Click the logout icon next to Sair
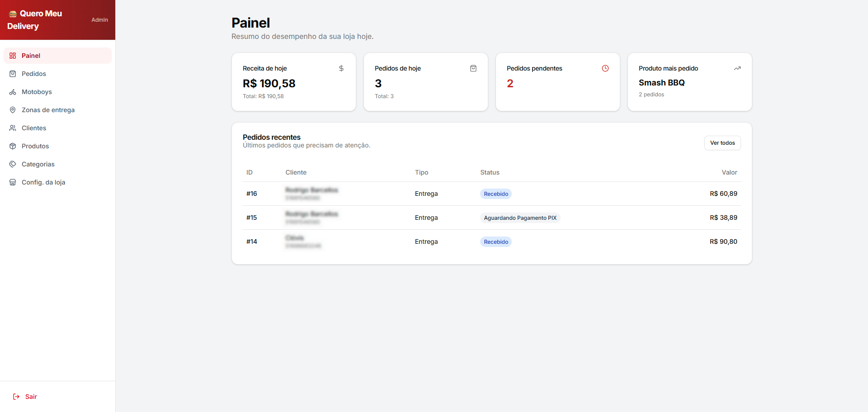868x412 pixels. (x=16, y=396)
